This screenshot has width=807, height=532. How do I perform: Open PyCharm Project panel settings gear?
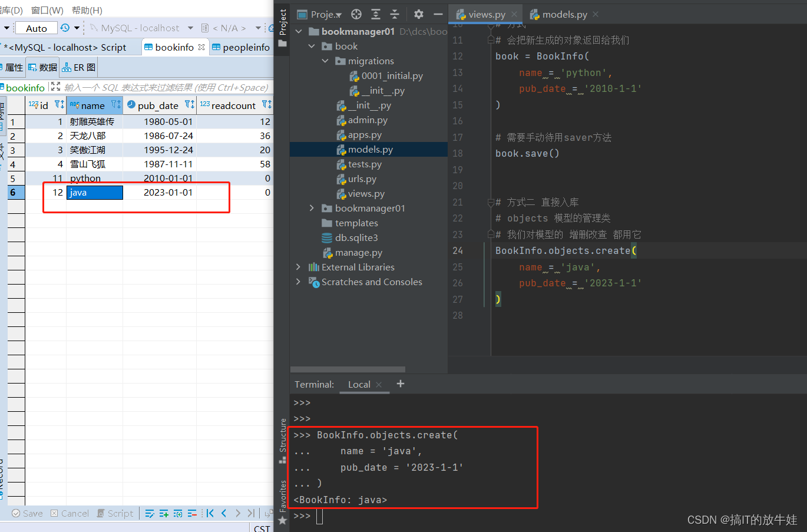(419, 14)
